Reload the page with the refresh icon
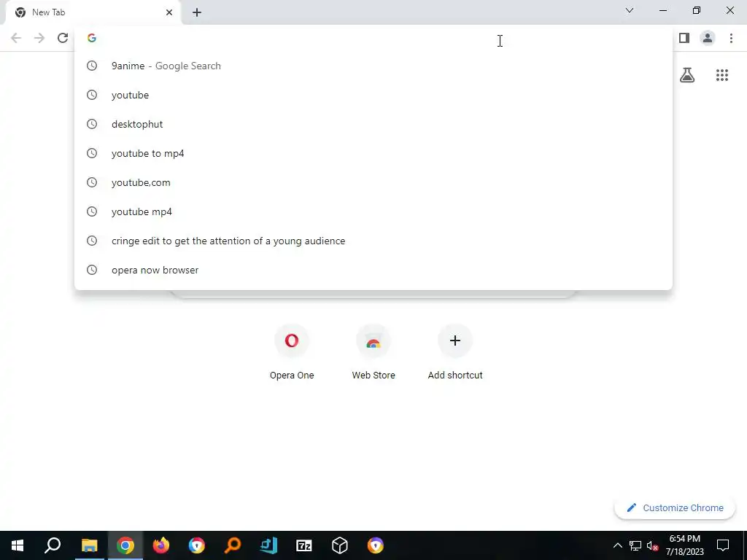 coord(63,38)
